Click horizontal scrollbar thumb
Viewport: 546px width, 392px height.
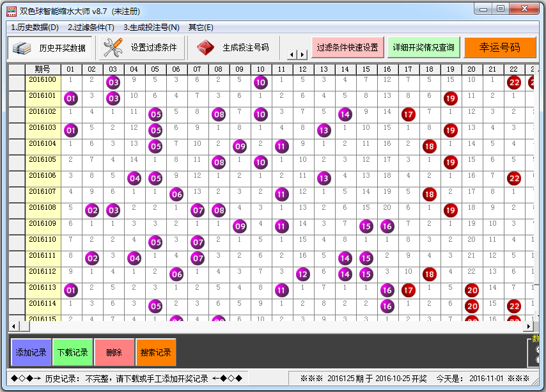point(24,326)
